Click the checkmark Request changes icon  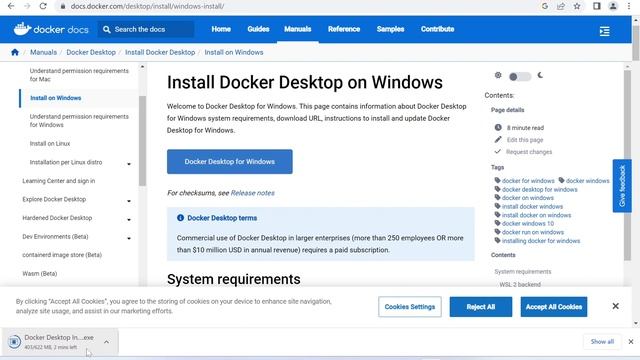click(x=498, y=151)
